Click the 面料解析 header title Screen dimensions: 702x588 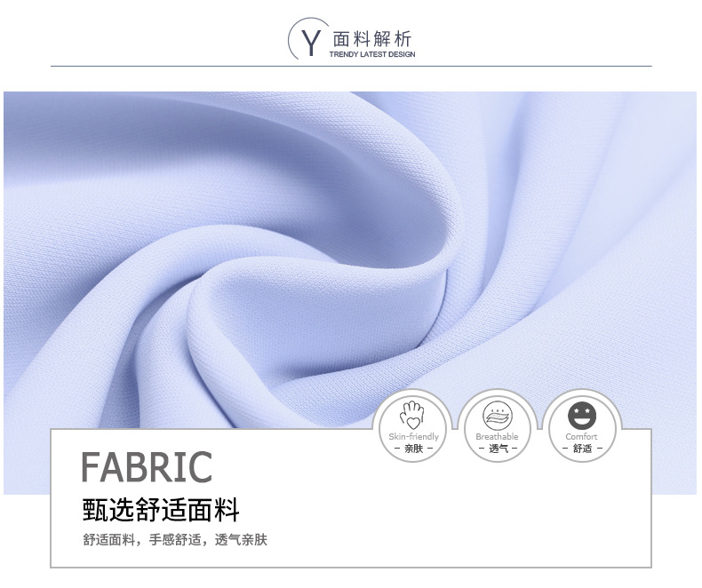point(371,39)
